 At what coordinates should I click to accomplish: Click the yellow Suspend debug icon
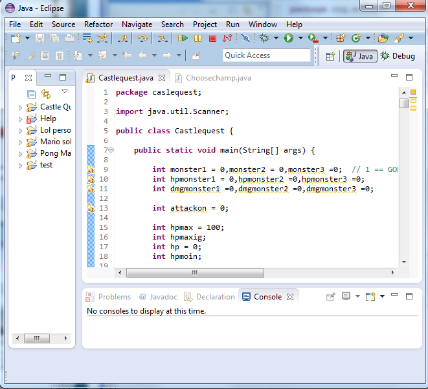click(x=198, y=38)
